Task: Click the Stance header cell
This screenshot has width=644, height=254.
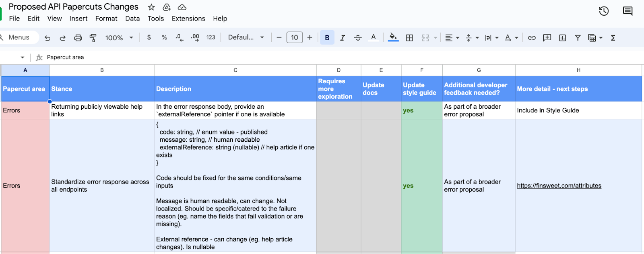Action: 102,89
